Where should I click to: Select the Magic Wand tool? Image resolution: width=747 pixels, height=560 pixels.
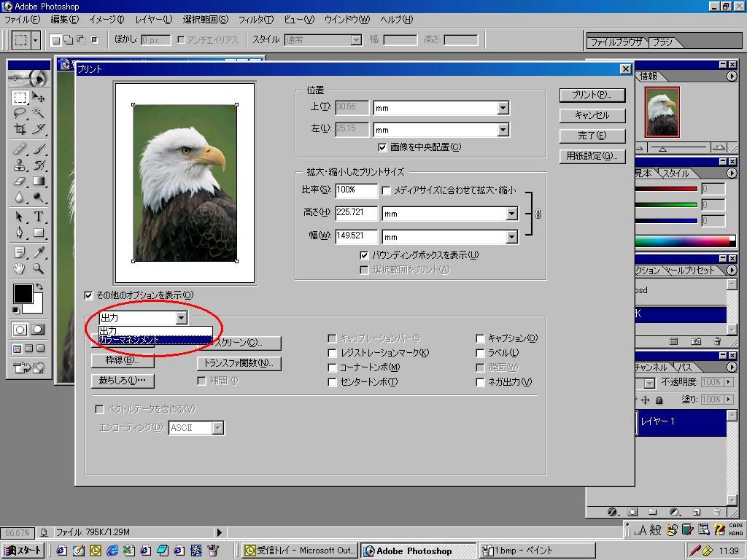[39, 113]
